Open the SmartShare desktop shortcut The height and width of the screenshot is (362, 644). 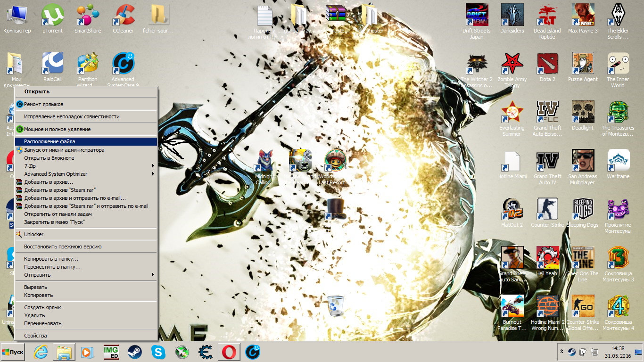pos(88,18)
